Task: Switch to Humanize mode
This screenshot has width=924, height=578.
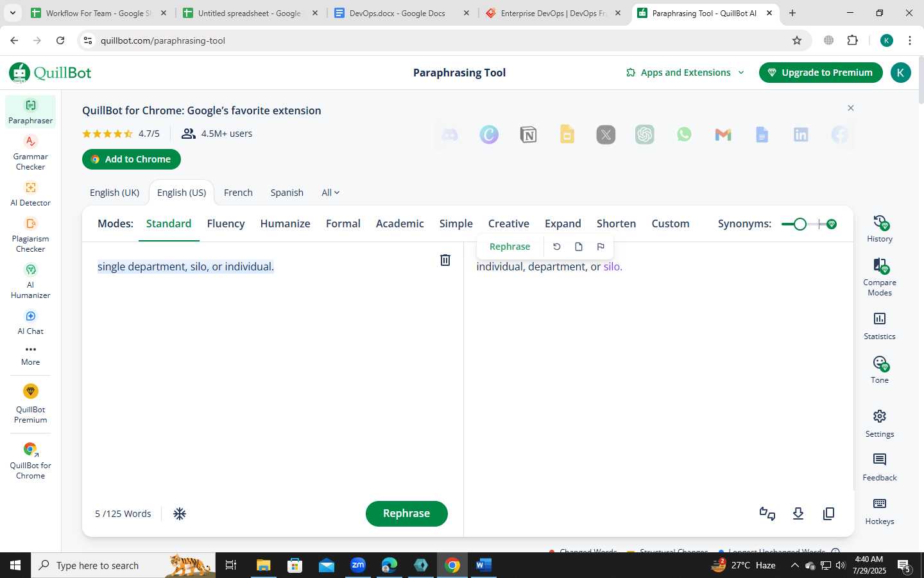Action: 285,223
